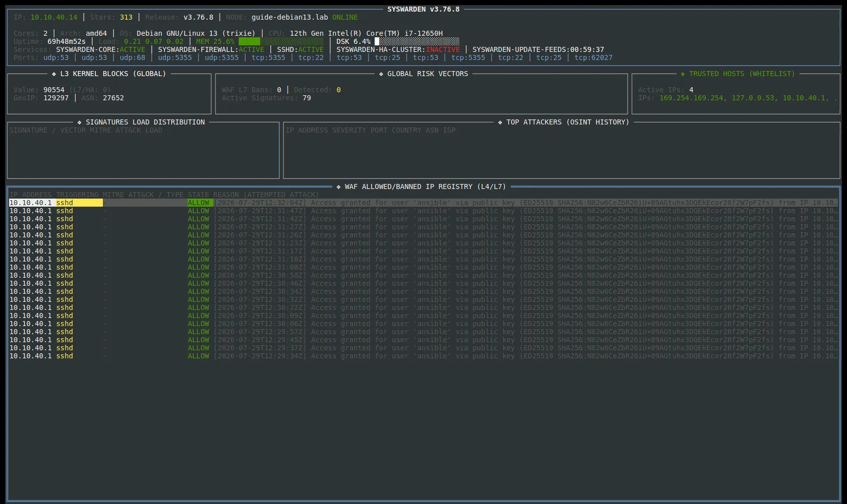847x504 pixels.
Task: Click the IP value 10.10.40.14
Action: click(54, 17)
